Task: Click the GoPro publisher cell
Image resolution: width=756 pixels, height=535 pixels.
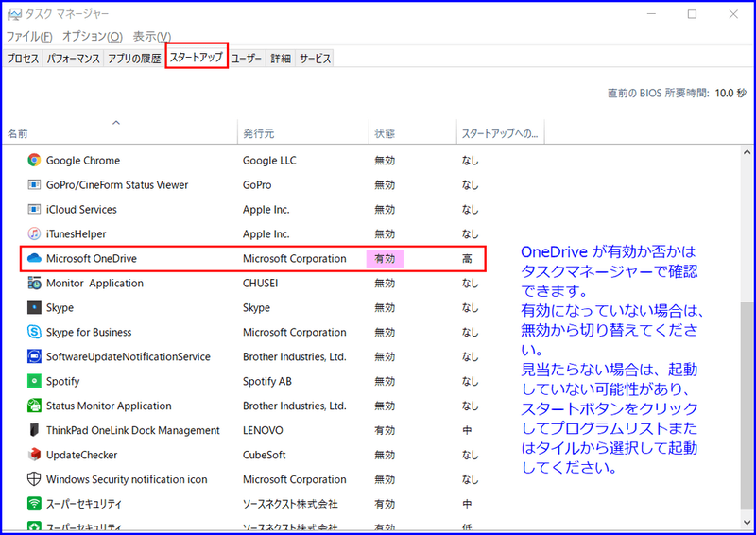Action: coord(257,184)
